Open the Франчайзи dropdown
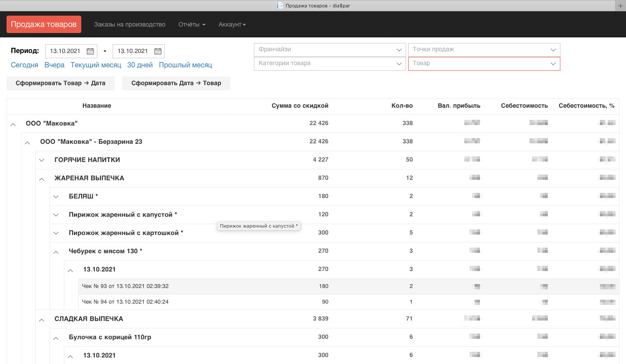 click(329, 50)
